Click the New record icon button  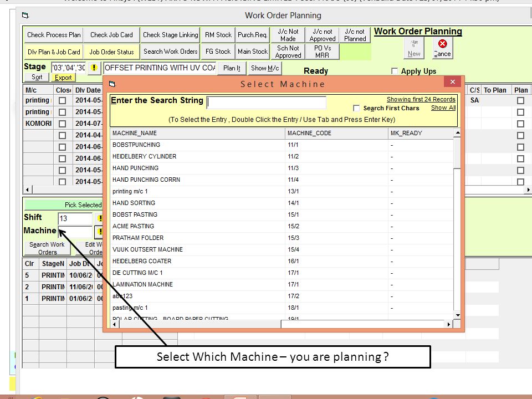point(414,48)
